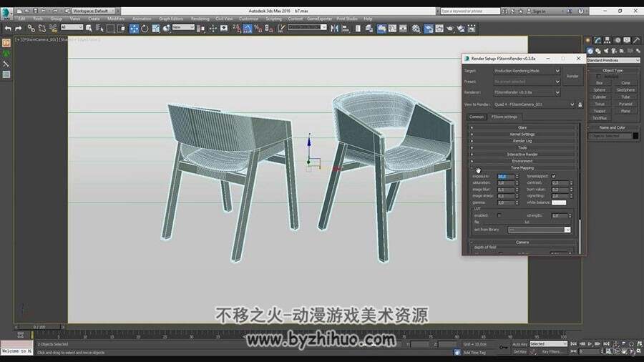Activate Select and Scale tool

[156, 29]
